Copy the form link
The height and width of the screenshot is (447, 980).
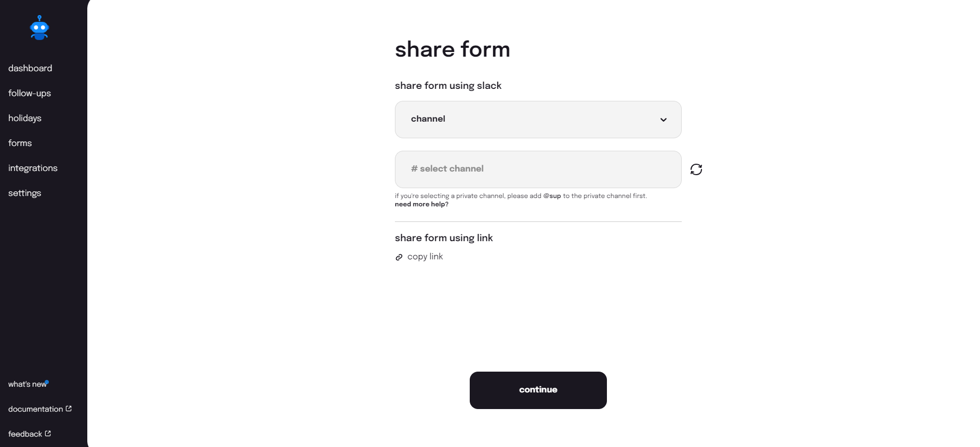tap(425, 257)
